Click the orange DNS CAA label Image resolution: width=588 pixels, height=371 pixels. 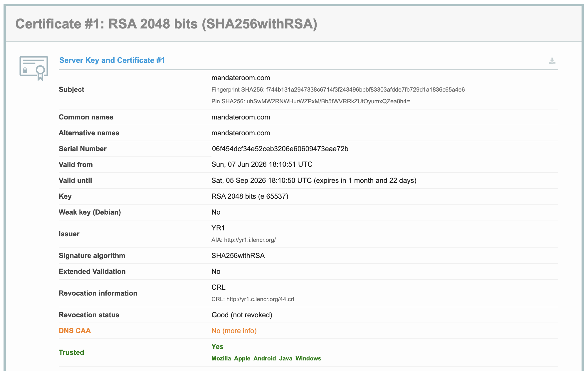75,331
